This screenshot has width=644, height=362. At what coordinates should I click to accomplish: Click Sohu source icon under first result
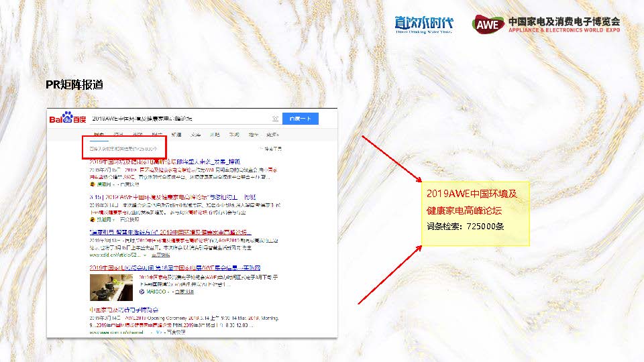pyautogui.click(x=93, y=184)
